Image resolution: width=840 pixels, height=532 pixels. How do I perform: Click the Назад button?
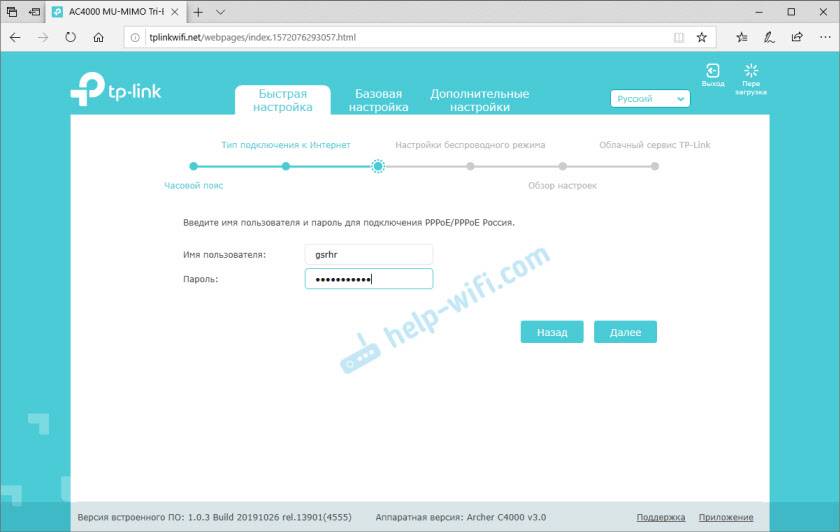point(552,332)
